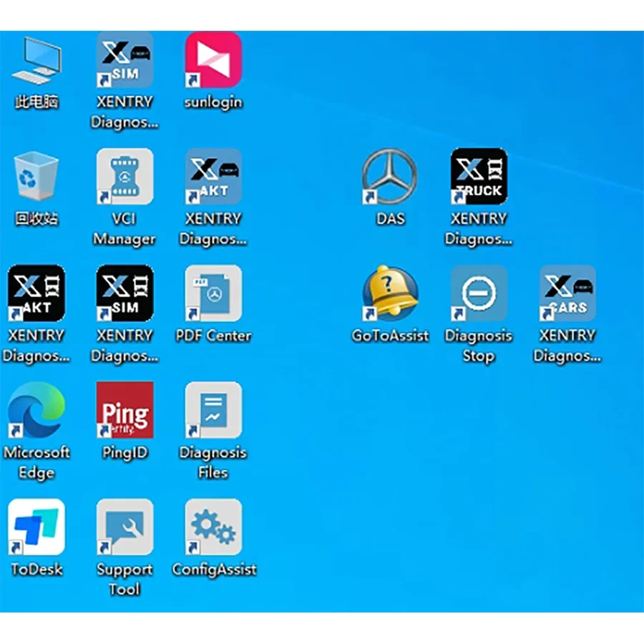Open the DAS Mercedes star shortcut
This screenshot has width=644, height=644.
390,177
